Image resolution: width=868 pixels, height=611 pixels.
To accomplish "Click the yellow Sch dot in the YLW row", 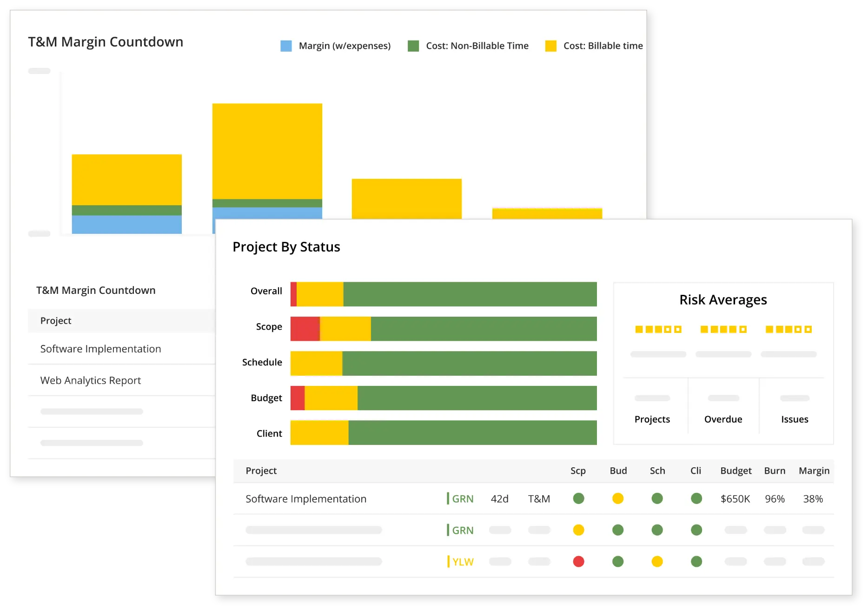I will click(x=657, y=562).
